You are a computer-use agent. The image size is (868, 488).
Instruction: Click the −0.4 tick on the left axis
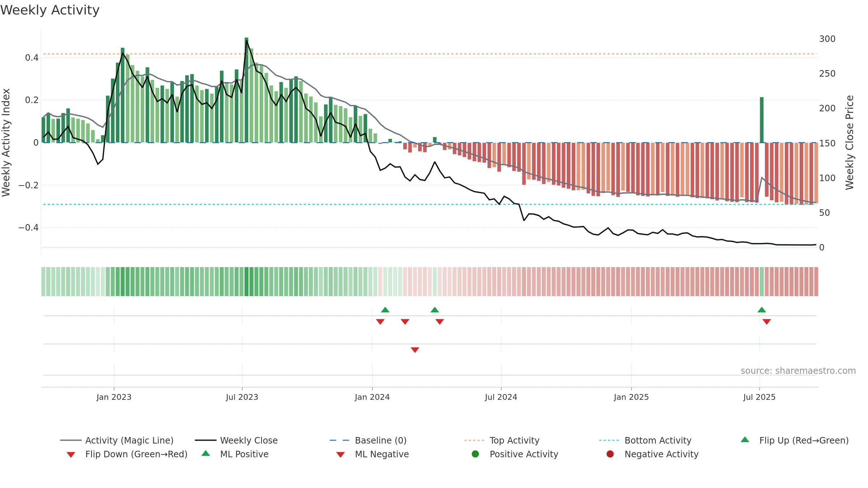coord(29,227)
